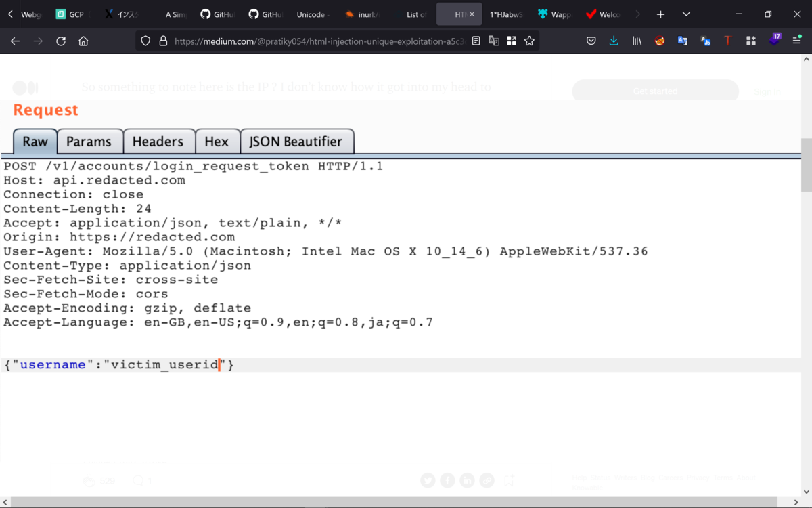Share via the Twitter icon
This screenshot has height=508, width=812.
428,480
